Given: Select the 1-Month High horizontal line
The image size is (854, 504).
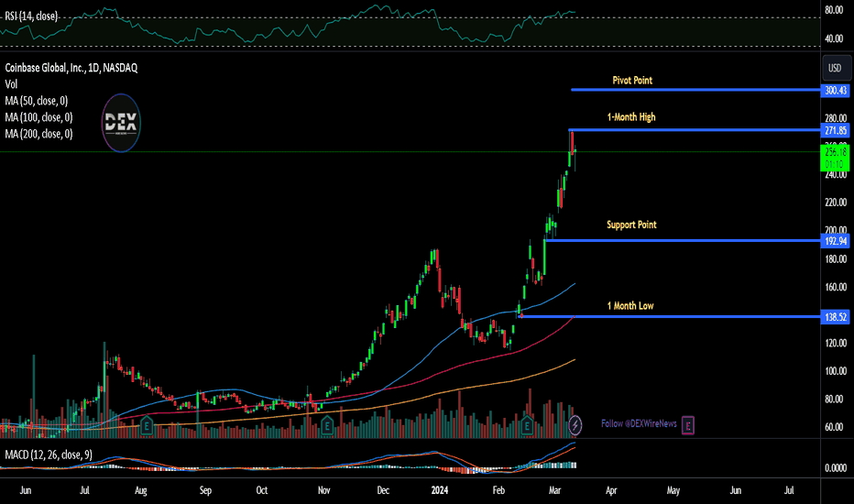Looking at the screenshot, I should [695, 130].
